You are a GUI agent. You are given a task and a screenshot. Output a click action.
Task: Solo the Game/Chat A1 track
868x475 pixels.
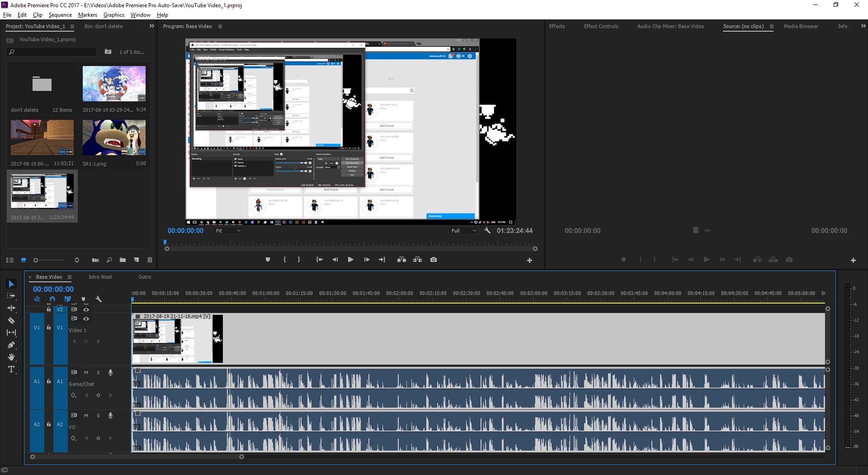[98, 373]
